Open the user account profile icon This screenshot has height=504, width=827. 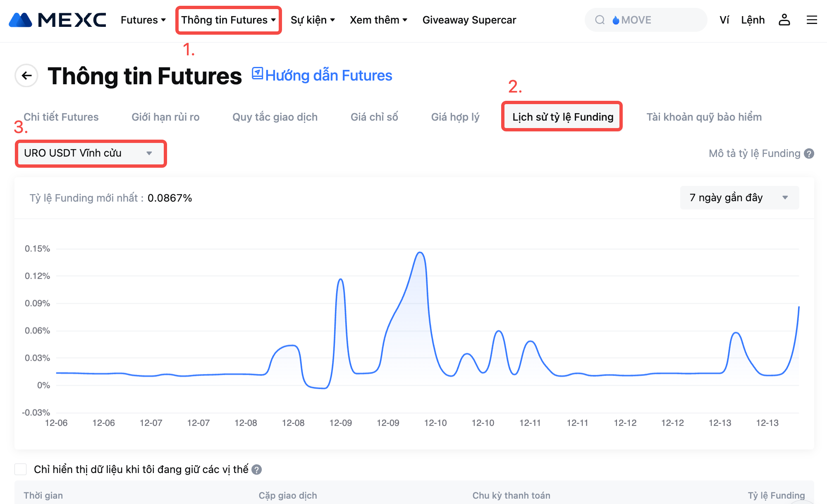pos(784,20)
